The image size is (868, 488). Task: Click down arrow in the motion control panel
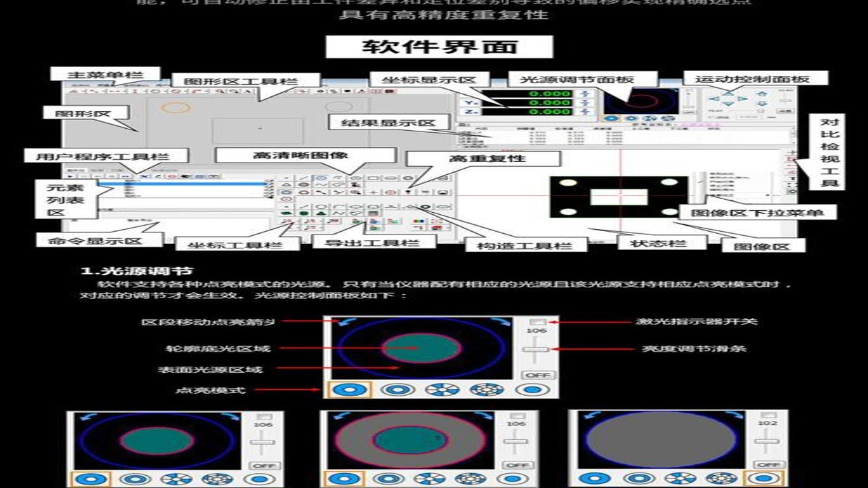727,106
